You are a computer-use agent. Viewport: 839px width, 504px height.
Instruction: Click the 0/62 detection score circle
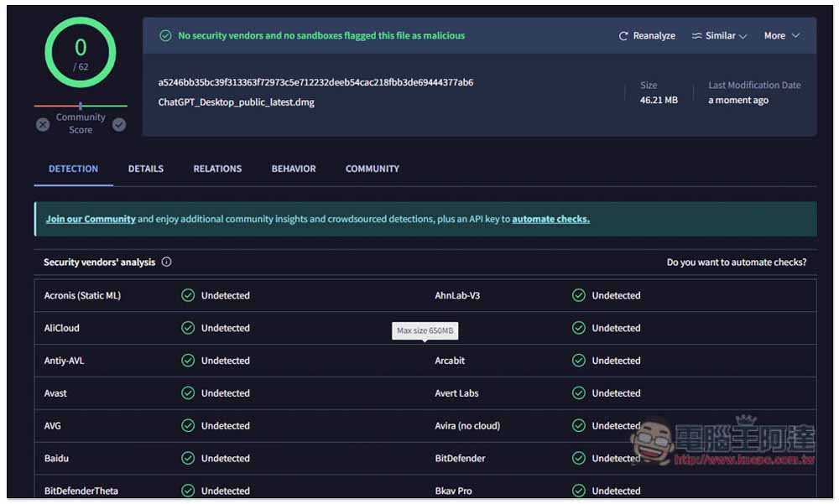[81, 53]
